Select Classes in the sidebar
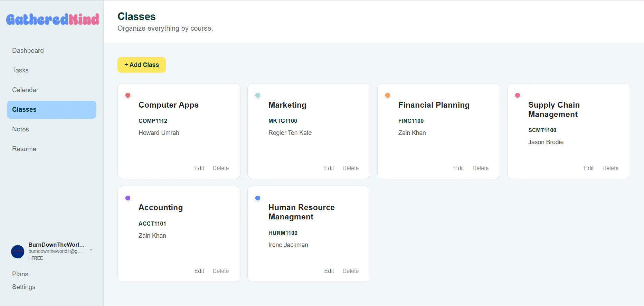 [51, 109]
